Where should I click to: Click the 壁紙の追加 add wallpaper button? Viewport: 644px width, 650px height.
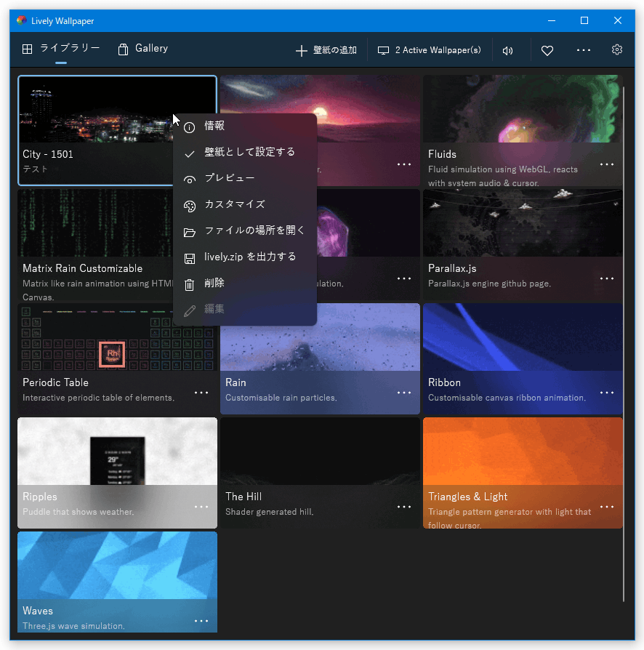[326, 50]
